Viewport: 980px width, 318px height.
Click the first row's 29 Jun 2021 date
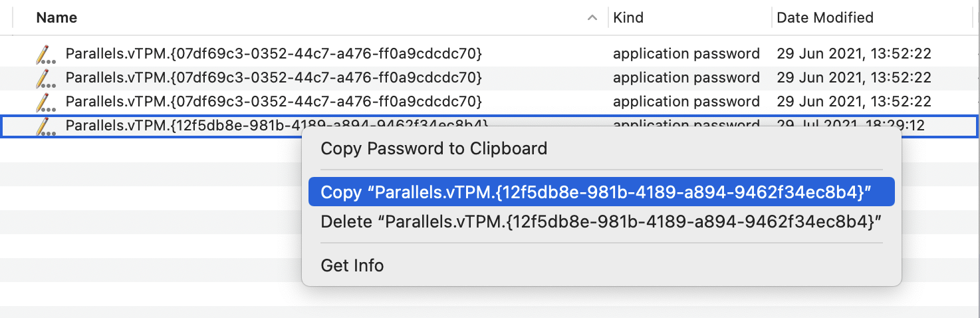(854, 54)
